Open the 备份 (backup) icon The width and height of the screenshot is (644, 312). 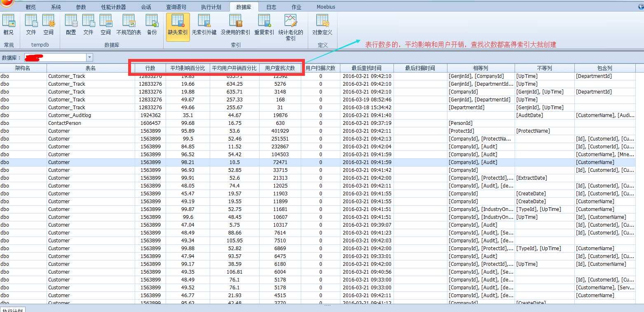(x=152, y=26)
